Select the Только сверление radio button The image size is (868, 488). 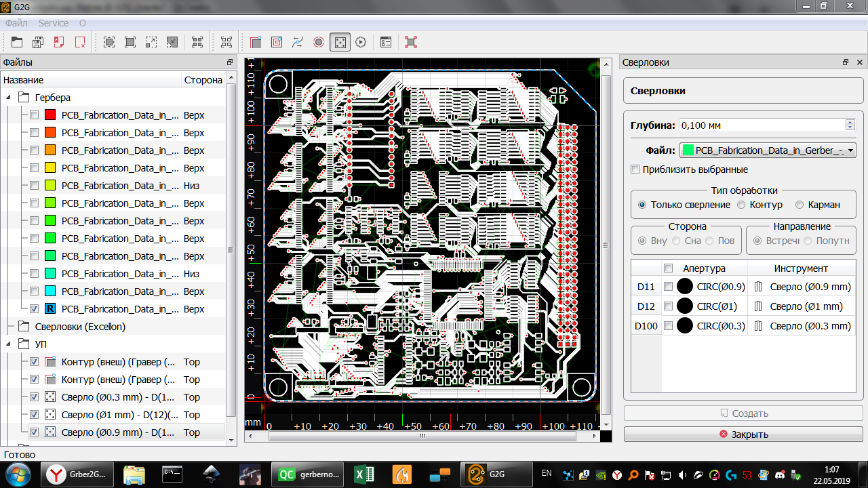click(642, 205)
